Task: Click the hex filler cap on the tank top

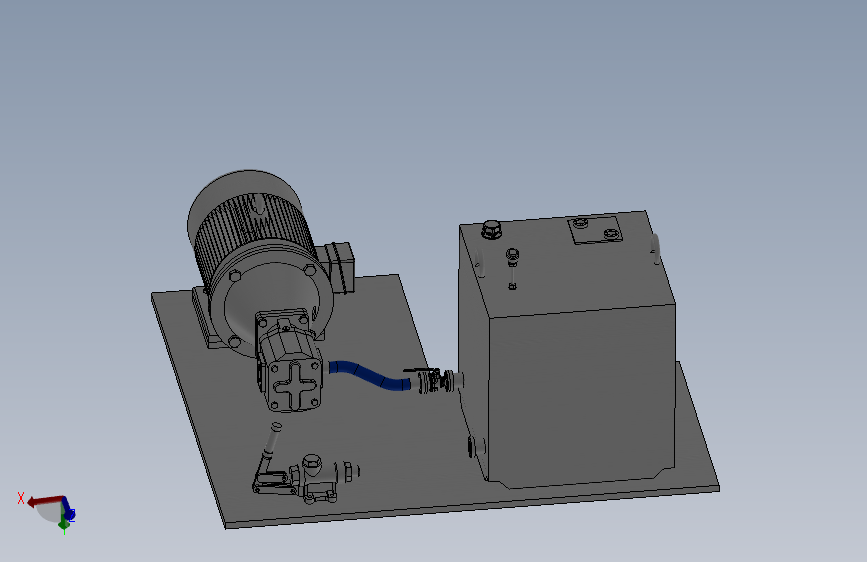Action: click(x=492, y=230)
